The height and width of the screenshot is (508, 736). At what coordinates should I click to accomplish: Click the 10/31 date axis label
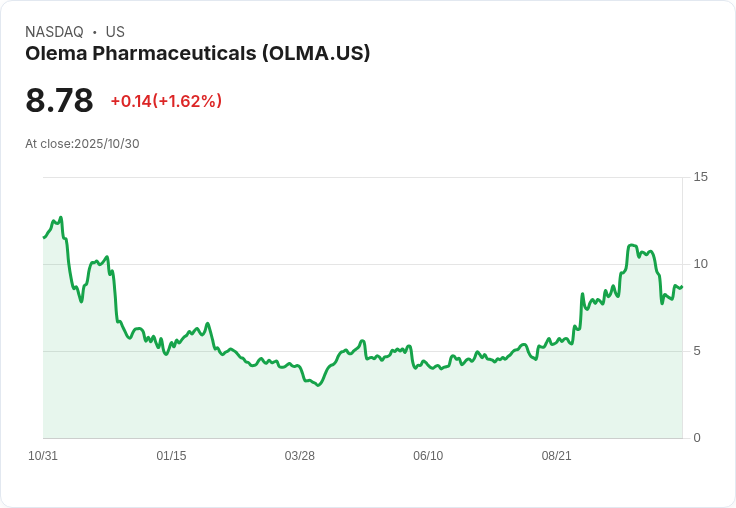pos(43,455)
